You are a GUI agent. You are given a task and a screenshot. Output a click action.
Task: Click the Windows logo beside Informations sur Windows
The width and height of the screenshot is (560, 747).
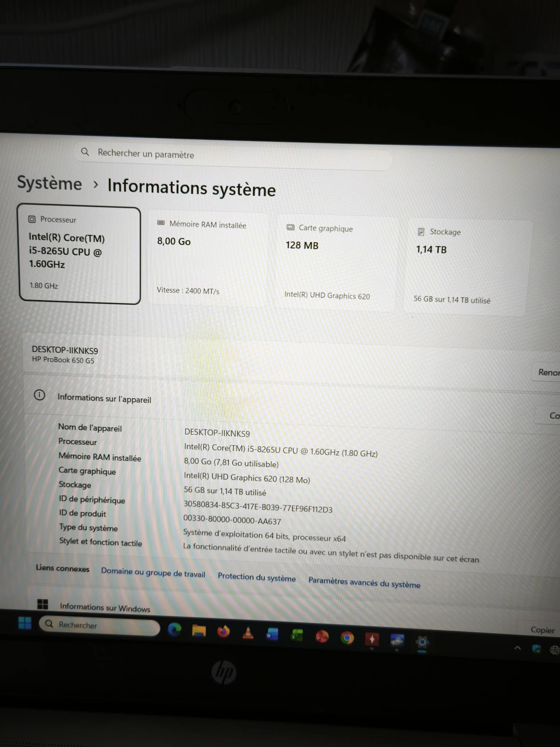click(x=43, y=604)
